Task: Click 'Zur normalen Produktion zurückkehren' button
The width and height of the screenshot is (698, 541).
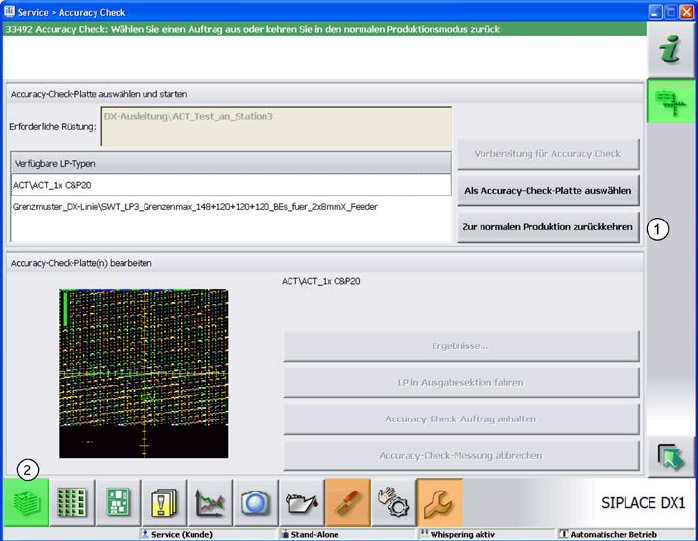Action: tap(548, 227)
